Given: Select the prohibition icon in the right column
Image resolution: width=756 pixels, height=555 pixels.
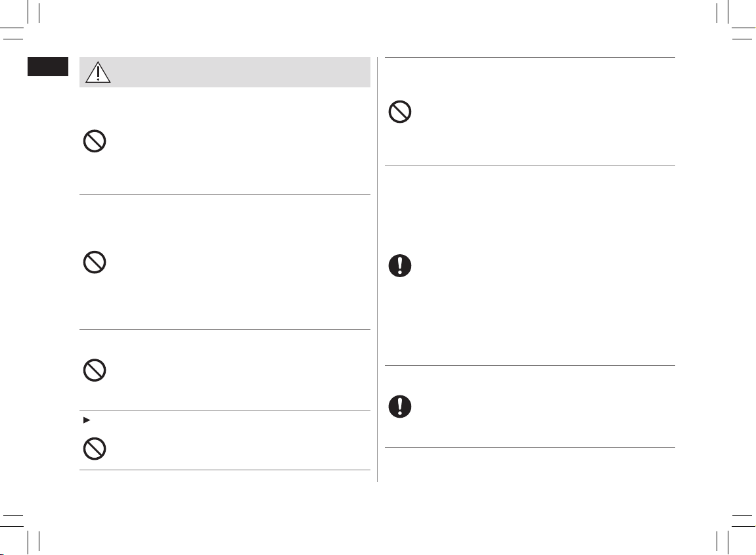Looking at the screenshot, I should (400, 112).
